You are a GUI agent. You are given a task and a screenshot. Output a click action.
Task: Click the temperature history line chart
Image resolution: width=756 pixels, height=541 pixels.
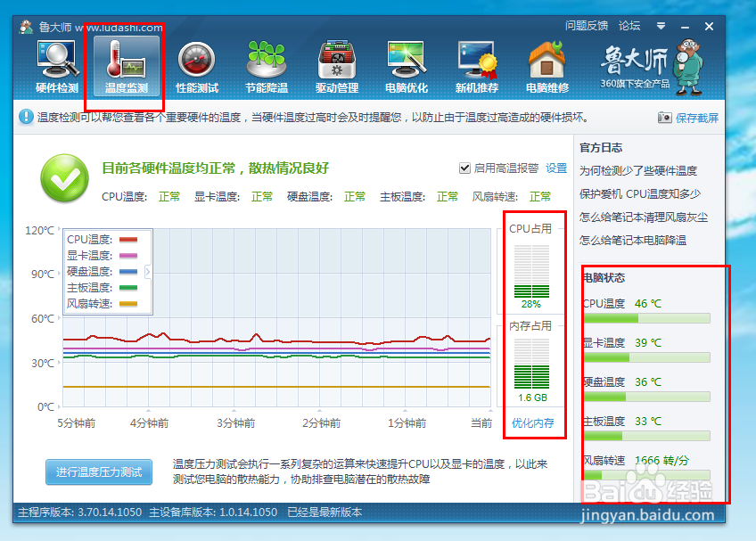point(276,318)
